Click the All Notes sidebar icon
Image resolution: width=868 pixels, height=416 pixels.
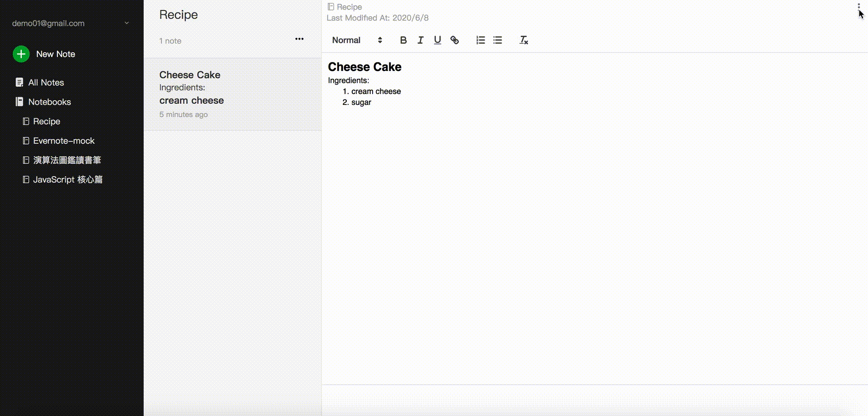[19, 82]
